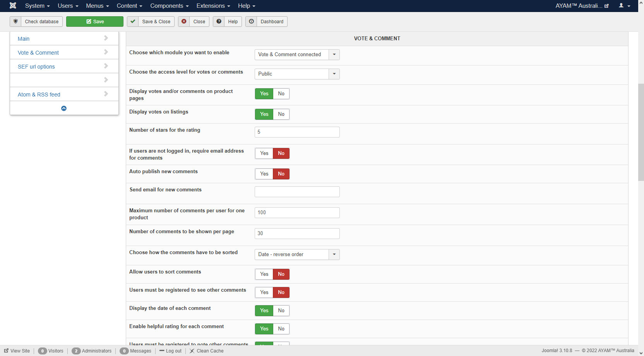644x356 pixels.
Task: Click the Clean Cache icon
Action: [x=192, y=351]
